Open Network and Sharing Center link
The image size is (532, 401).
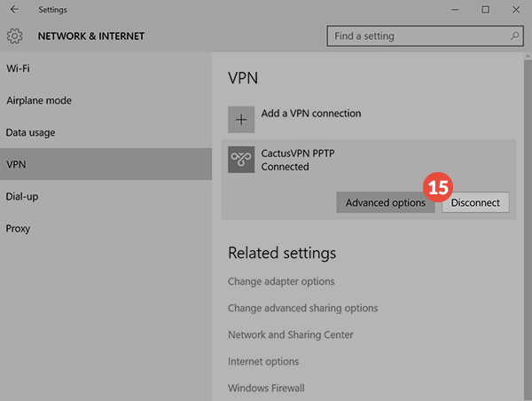291,334
